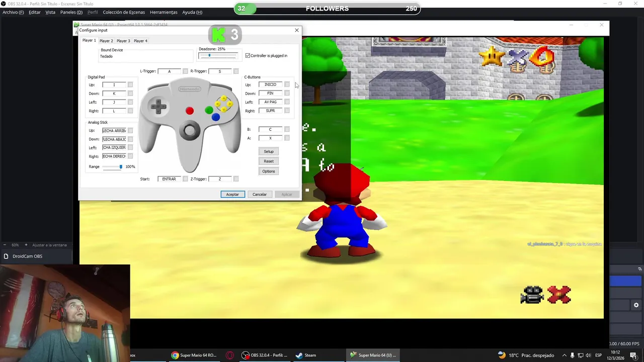
Task: Close the Configure input dialog
Action: tap(297, 30)
